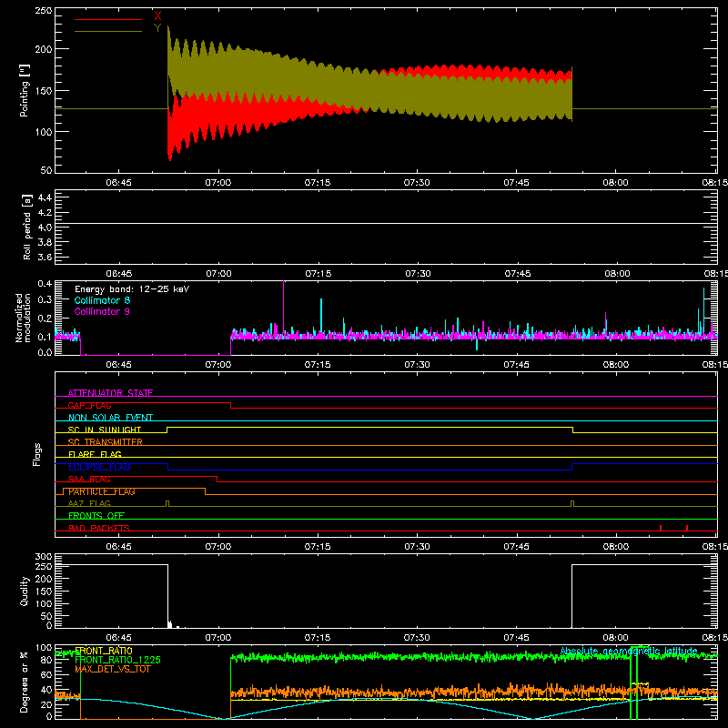Click 07:30 time label under Roll period plot
The height and width of the screenshot is (728, 728).
(x=418, y=274)
